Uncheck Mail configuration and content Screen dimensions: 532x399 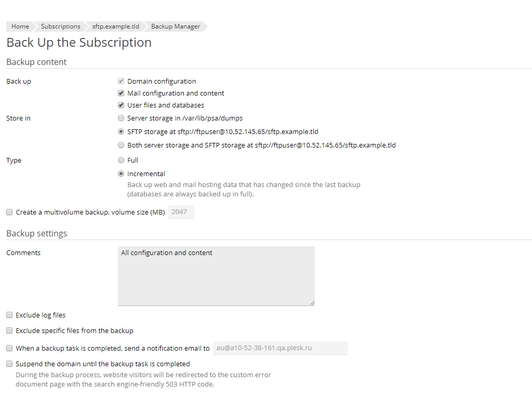121,94
